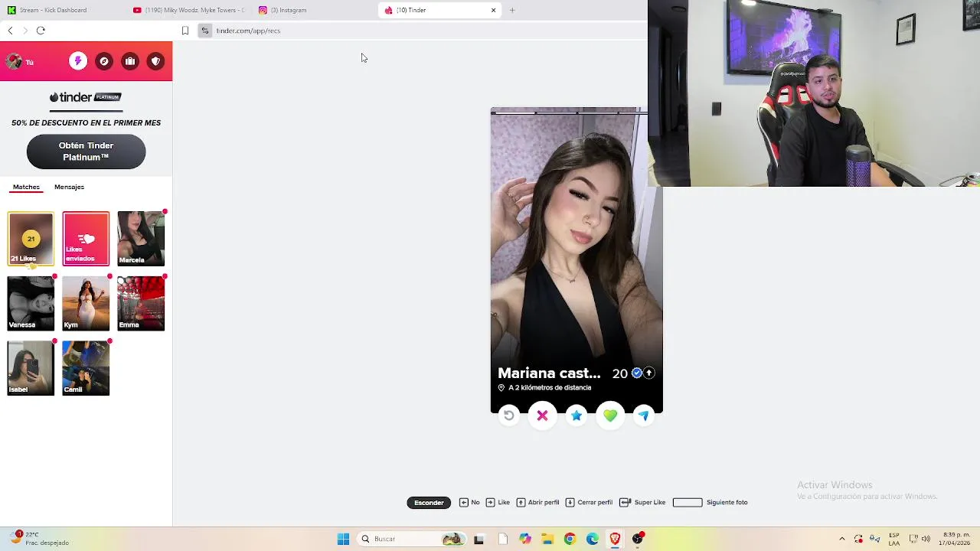Open the Tú profile avatar

(13, 61)
